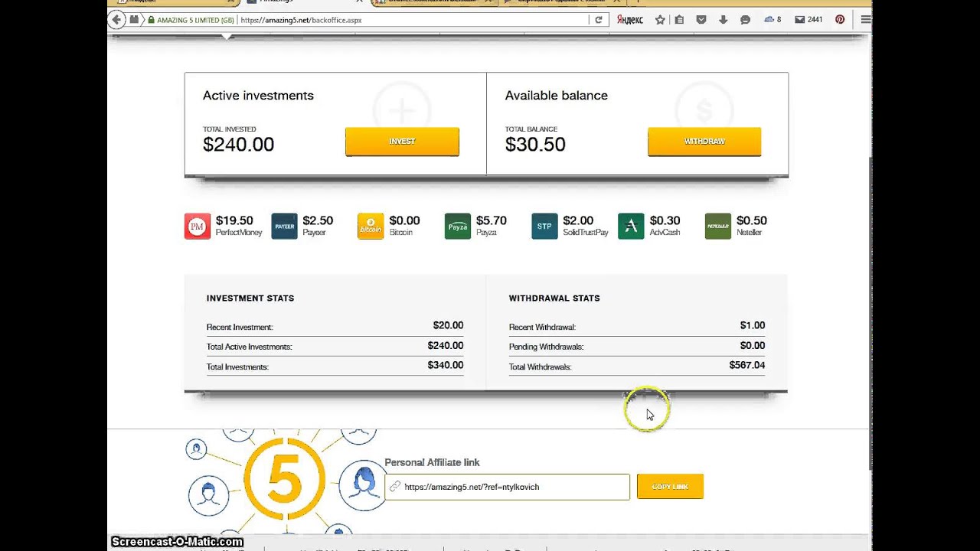Click the Recent Investment $20.00 value
980x551 pixels.
click(448, 325)
